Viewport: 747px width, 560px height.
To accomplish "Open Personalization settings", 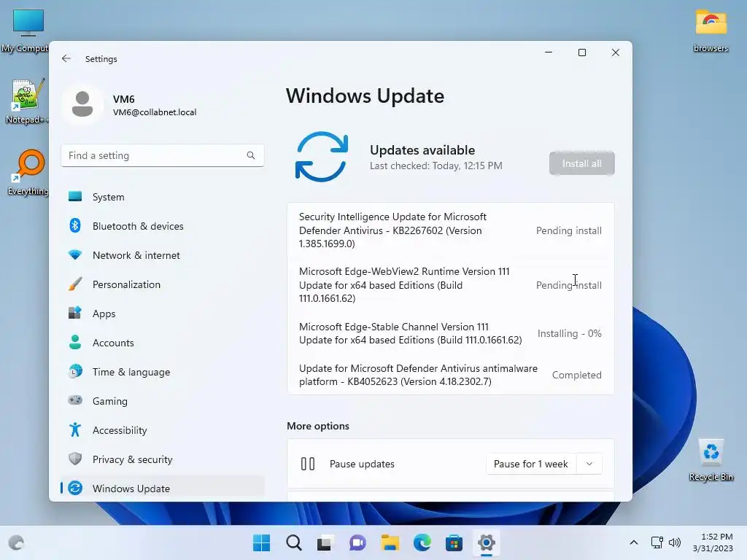I will (163, 284).
